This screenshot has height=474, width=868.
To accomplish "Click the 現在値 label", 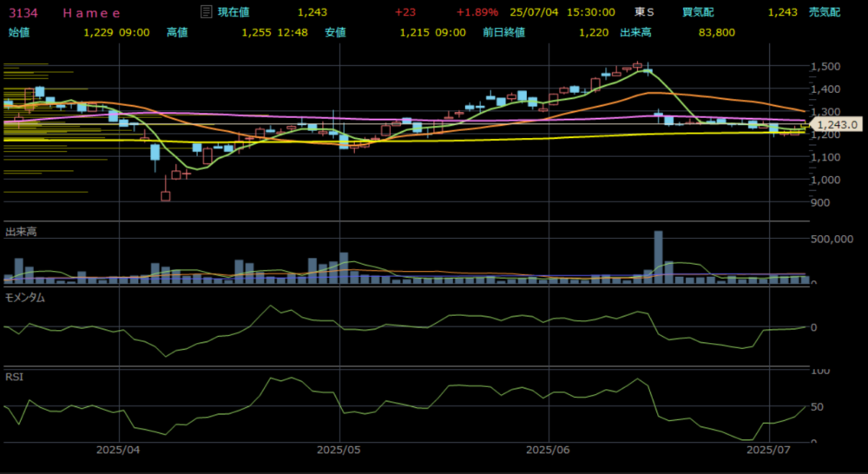I will pyautogui.click(x=233, y=12).
